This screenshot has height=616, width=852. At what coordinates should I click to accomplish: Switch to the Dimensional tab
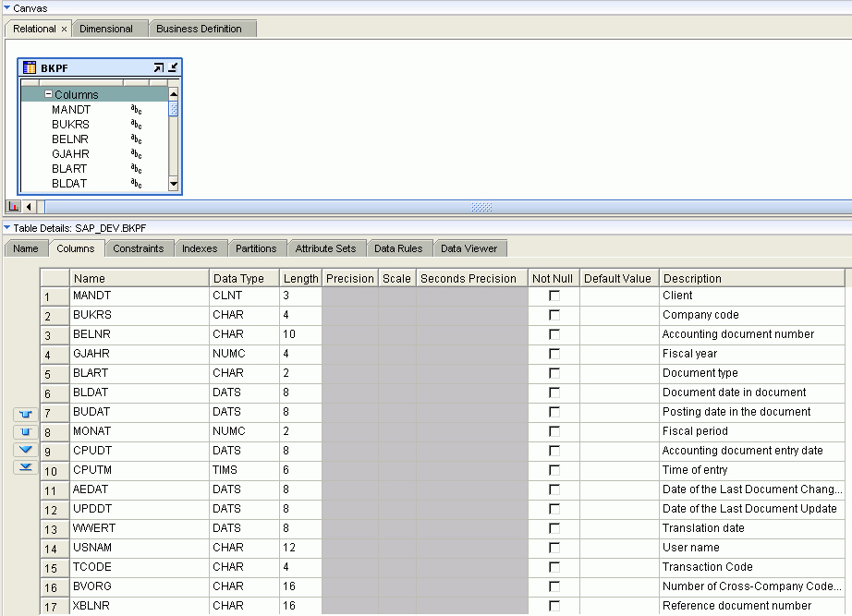coord(109,29)
